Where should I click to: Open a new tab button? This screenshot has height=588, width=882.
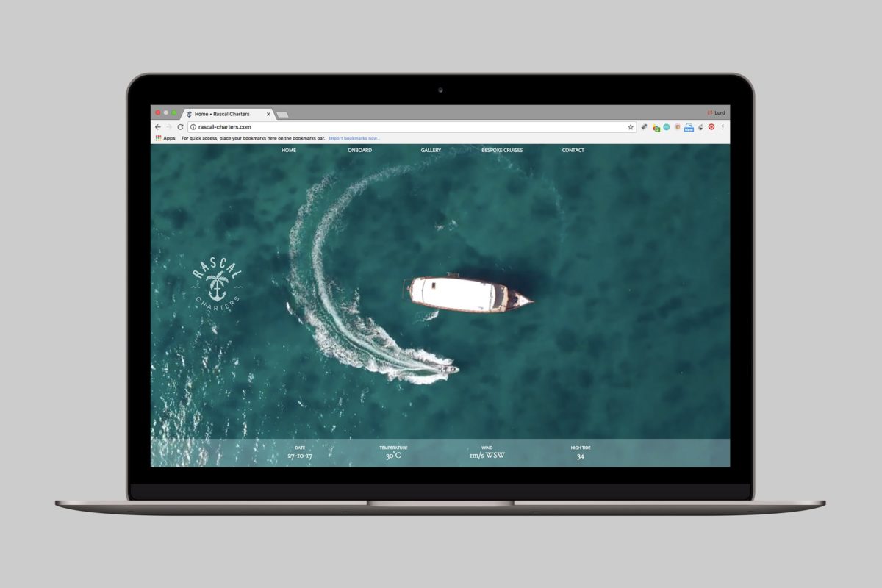[x=282, y=115]
